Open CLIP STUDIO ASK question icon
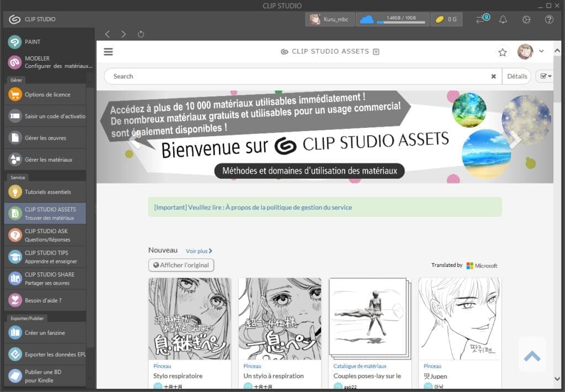 15,235
